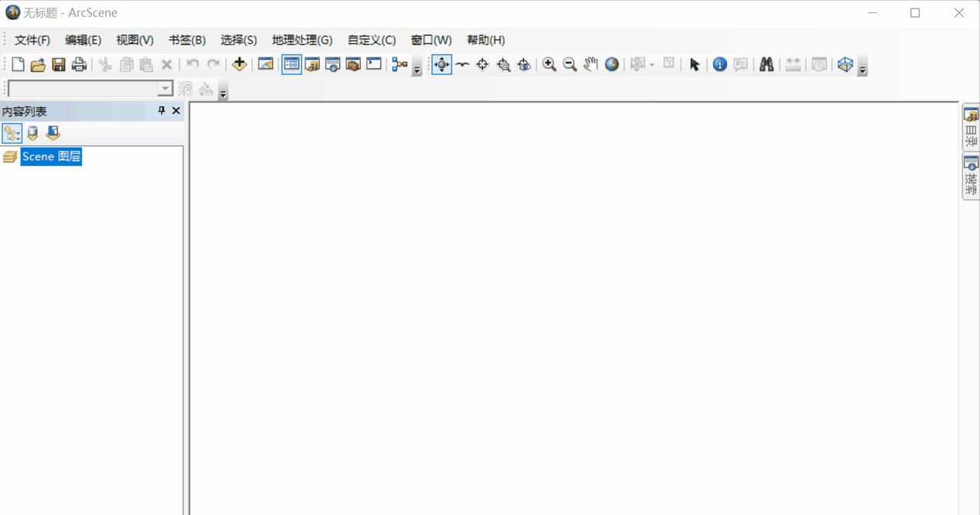Zoom to Full Extent with globe icon
The width and height of the screenshot is (980, 515).
[x=612, y=64]
